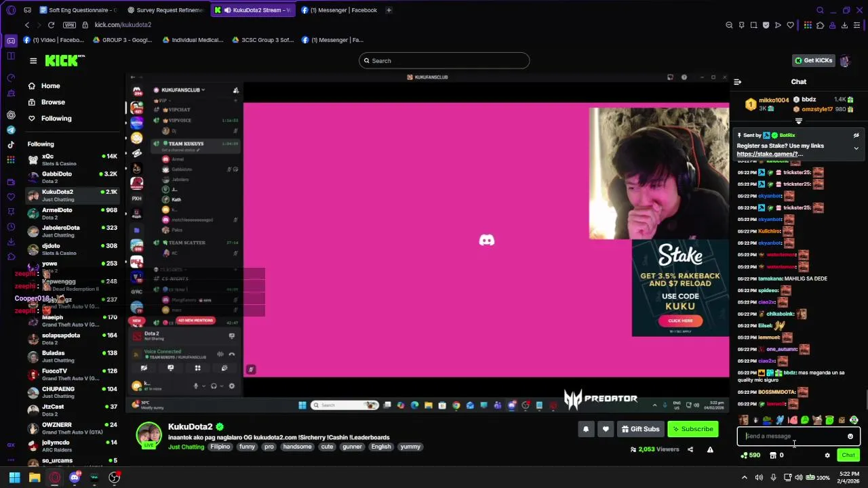Open Buladas channel in following list
Screen dimensions: 868x488
[x=73, y=357]
